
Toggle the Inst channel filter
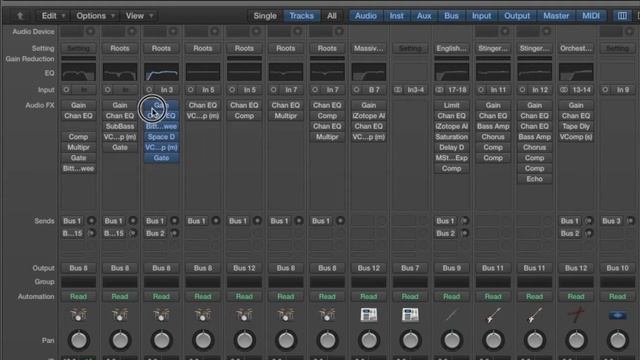click(x=396, y=16)
